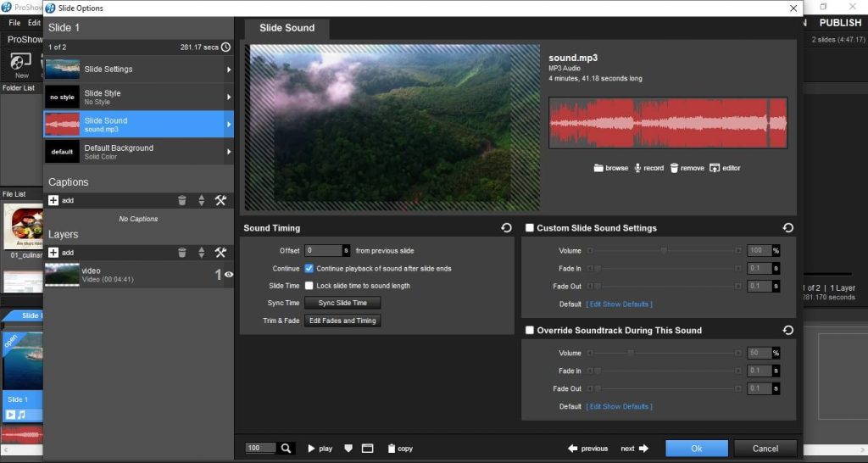The width and height of the screenshot is (868, 463).
Task: Enable Custom Slide Sound Settings checkbox
Action: tap(529, 228)
